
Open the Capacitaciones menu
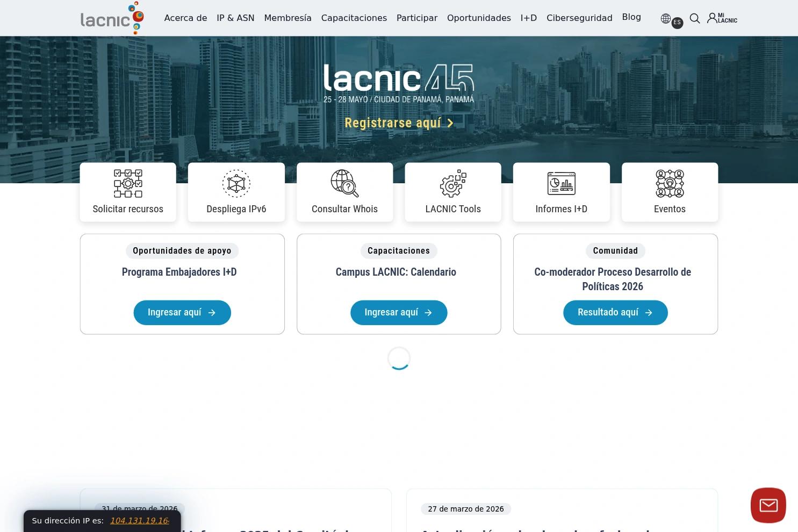[x=354, y=18]
